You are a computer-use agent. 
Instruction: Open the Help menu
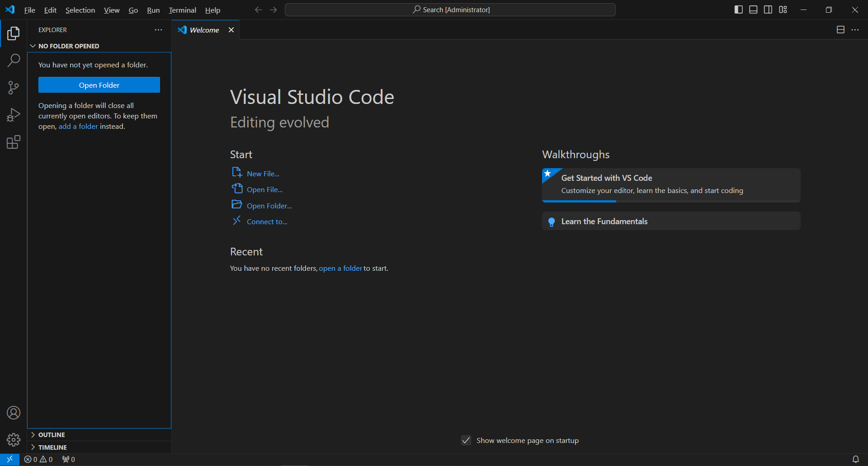tap(212, 10)
